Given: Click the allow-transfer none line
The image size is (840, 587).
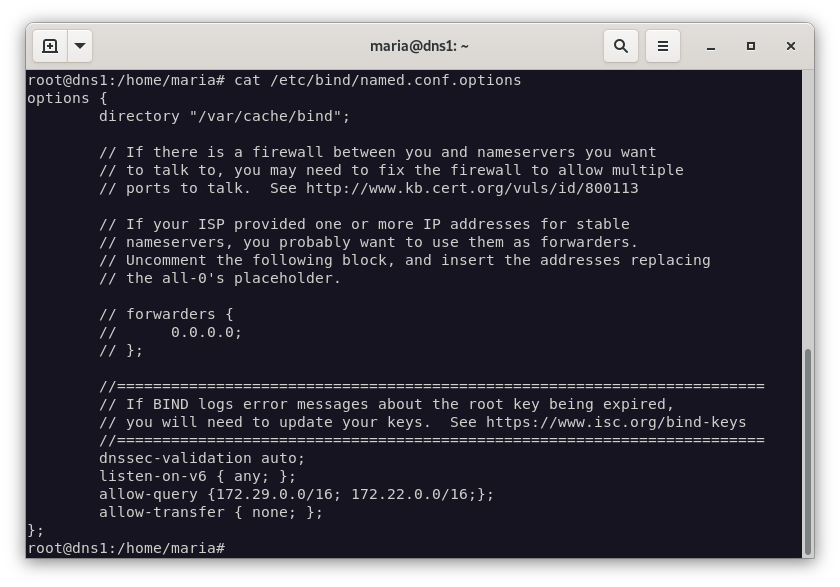Looking at the screenshot, I should pyautogui.click(x=211, y=512).
